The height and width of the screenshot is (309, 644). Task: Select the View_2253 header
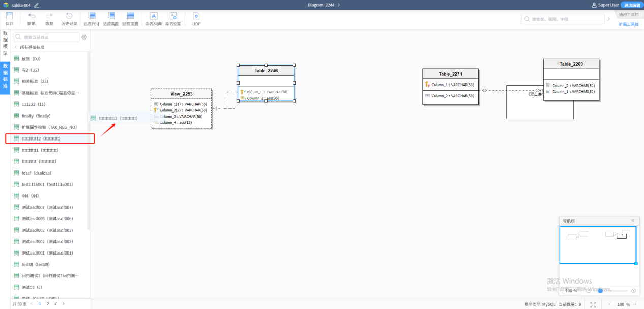(181, 94)
